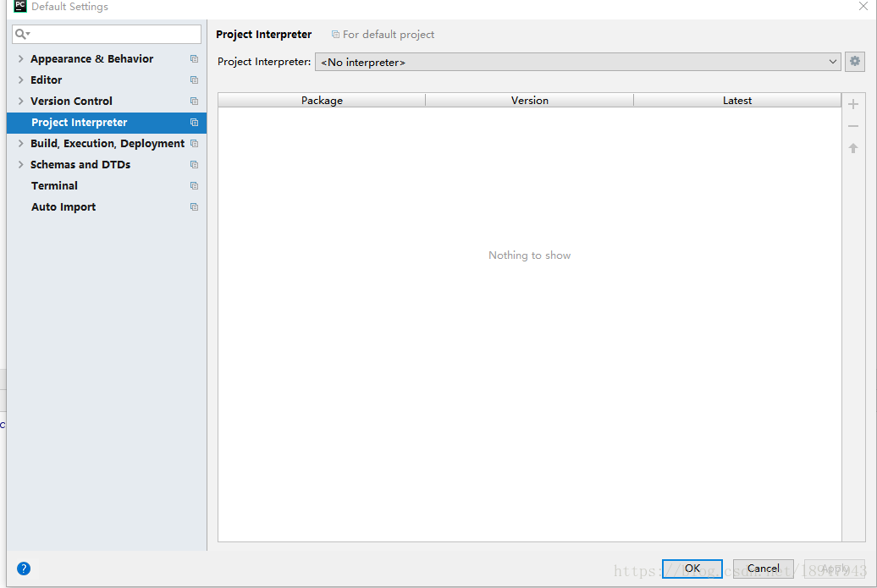
Task: Click the copy icon beside Appearance & Behavior
Action: coord(194,59)
